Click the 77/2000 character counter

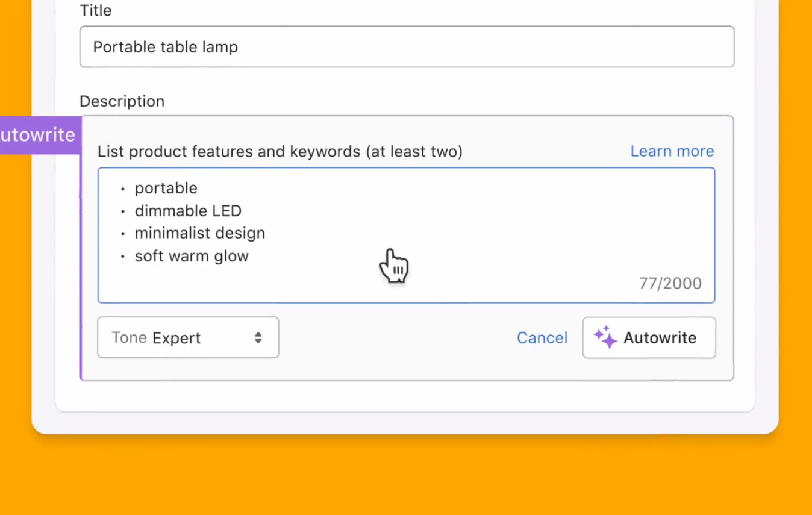670,283
